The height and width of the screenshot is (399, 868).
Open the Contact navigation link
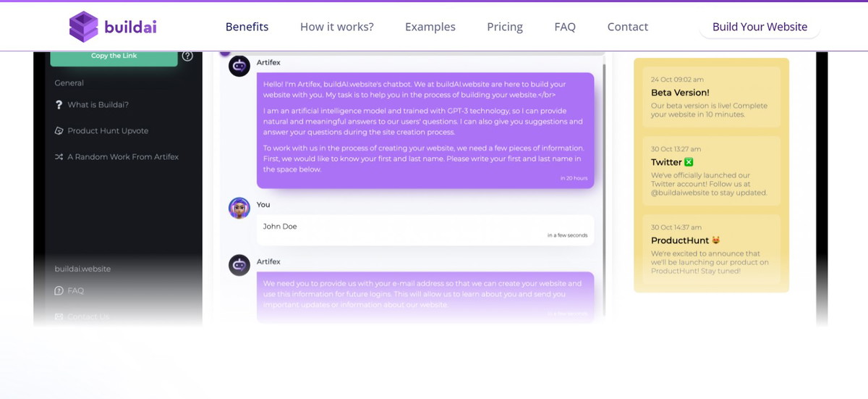(628, 27)
